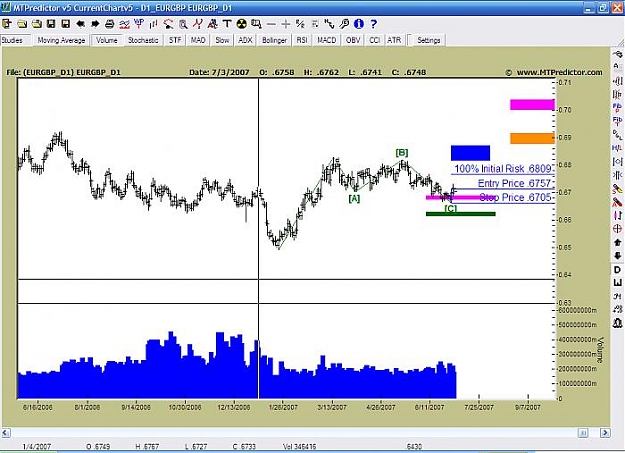This screenshot has height=453, width=625.
Task: Click the minus icon in toolbar
Action: [271, 24]
